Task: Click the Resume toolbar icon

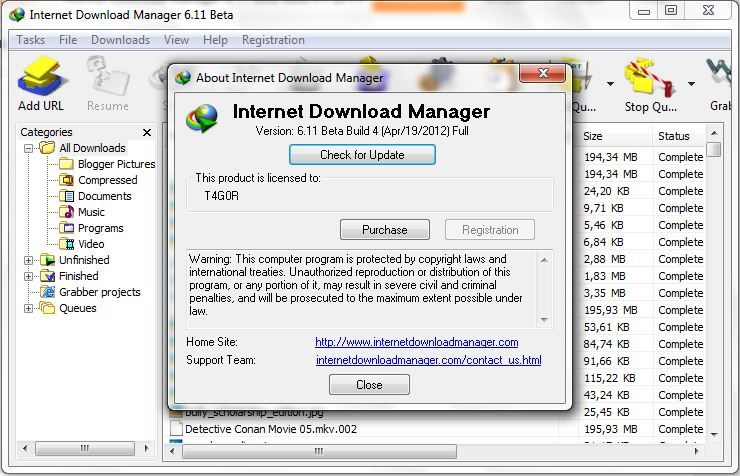Action: (x=107, y=77)
